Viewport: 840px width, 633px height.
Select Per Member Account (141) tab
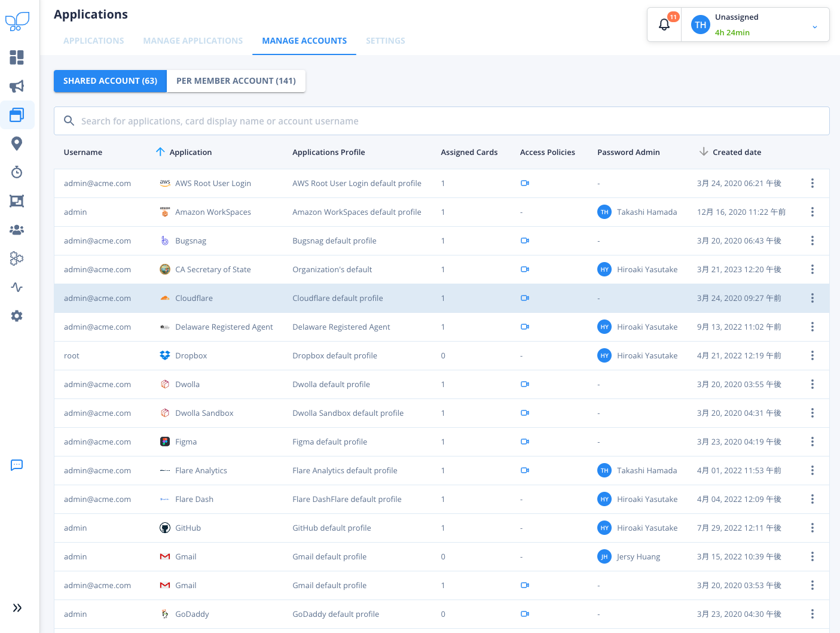tap(236, 81)
